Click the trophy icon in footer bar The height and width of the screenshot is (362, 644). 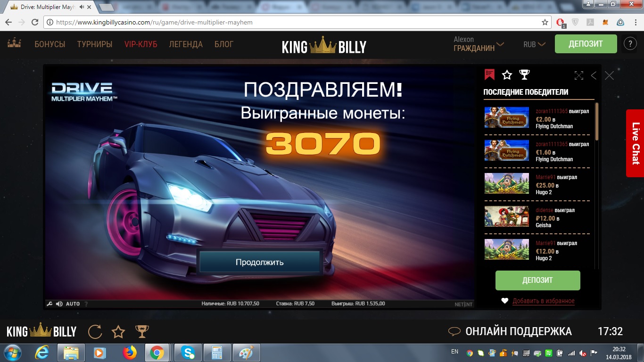tap(142, 332)
